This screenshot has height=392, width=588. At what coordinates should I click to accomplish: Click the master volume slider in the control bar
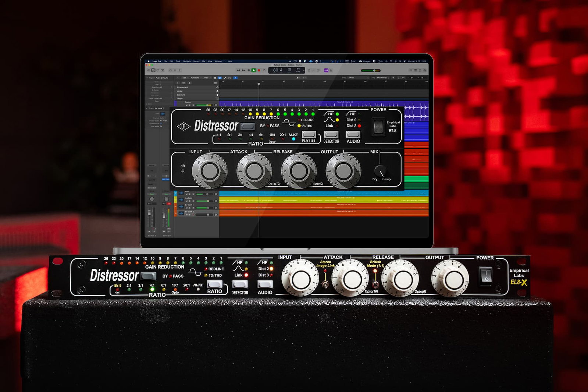point(371,70)
